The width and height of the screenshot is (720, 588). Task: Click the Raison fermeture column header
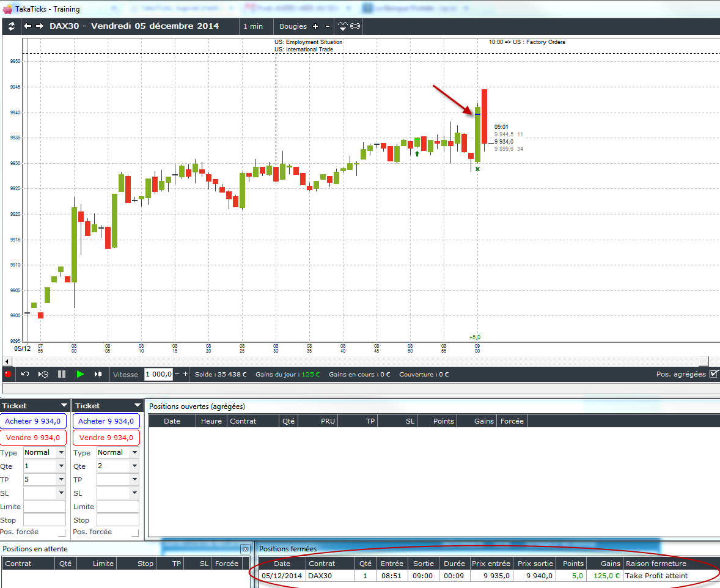coord(671,563)
